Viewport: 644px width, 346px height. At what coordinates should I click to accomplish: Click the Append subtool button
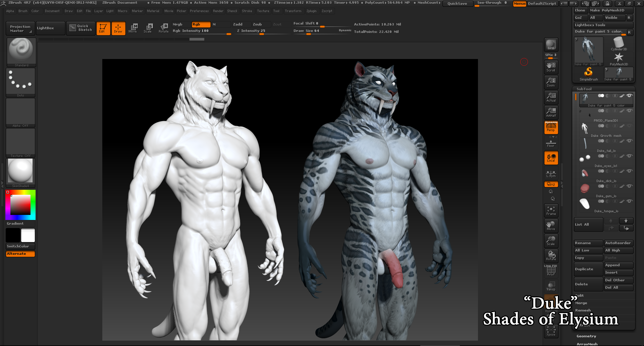[619, 265]
